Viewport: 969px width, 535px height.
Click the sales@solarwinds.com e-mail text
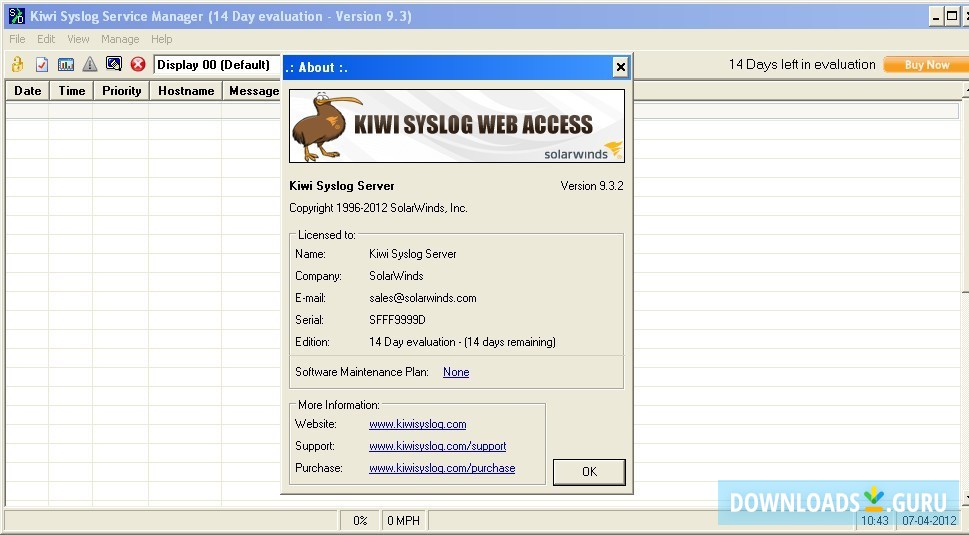(423, 298)
